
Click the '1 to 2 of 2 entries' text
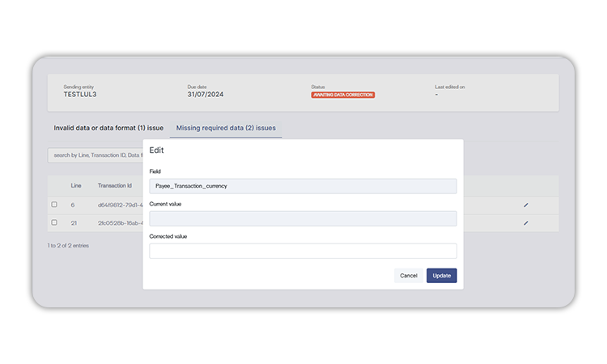click(x=68, y=246)
